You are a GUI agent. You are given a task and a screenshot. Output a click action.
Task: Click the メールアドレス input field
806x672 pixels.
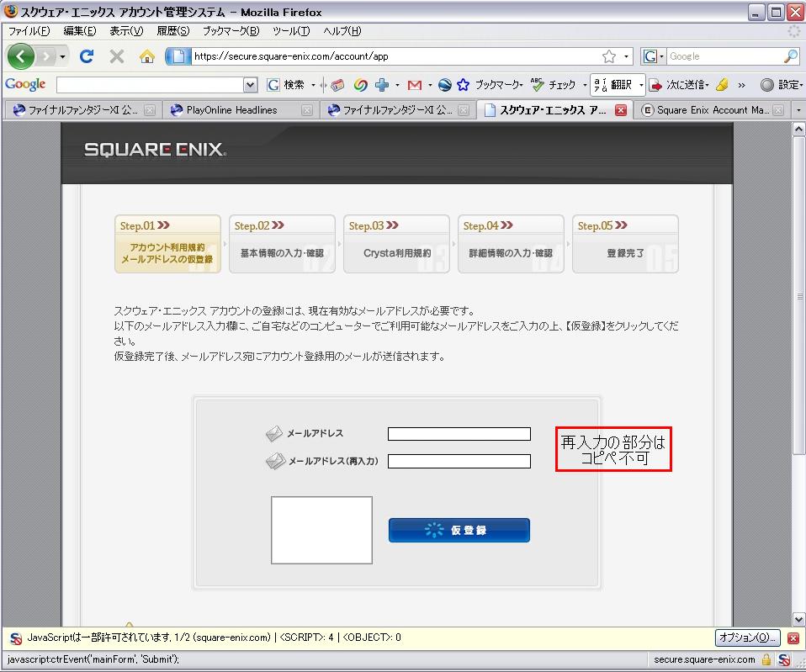(459, 434)
